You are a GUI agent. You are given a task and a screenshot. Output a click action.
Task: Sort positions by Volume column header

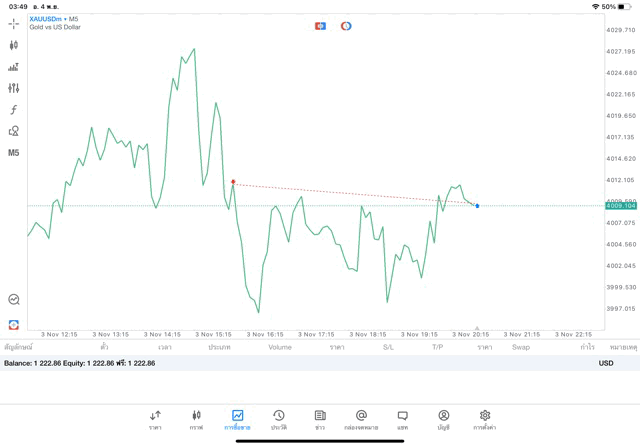tap(280, 347)
